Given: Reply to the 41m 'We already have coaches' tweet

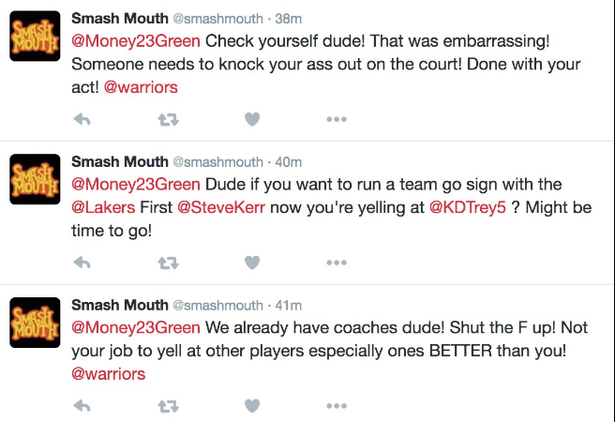Looking at the screenshot, I should click(x=84, y=406).
